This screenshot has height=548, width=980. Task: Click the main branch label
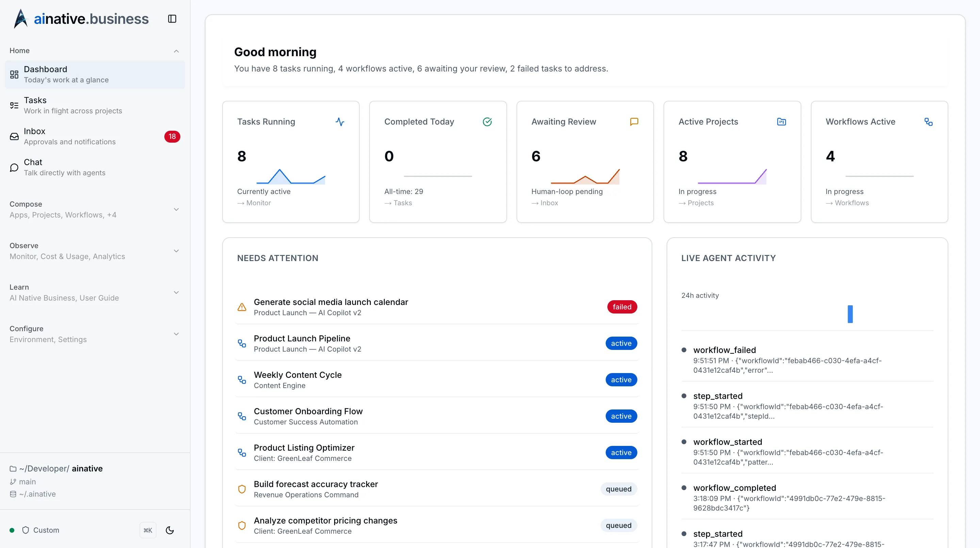pyautogui.click(x=27, y=482)
